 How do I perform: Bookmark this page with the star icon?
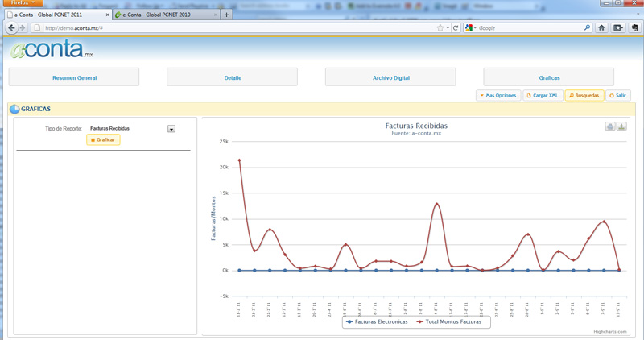click(x=440, y=28)
